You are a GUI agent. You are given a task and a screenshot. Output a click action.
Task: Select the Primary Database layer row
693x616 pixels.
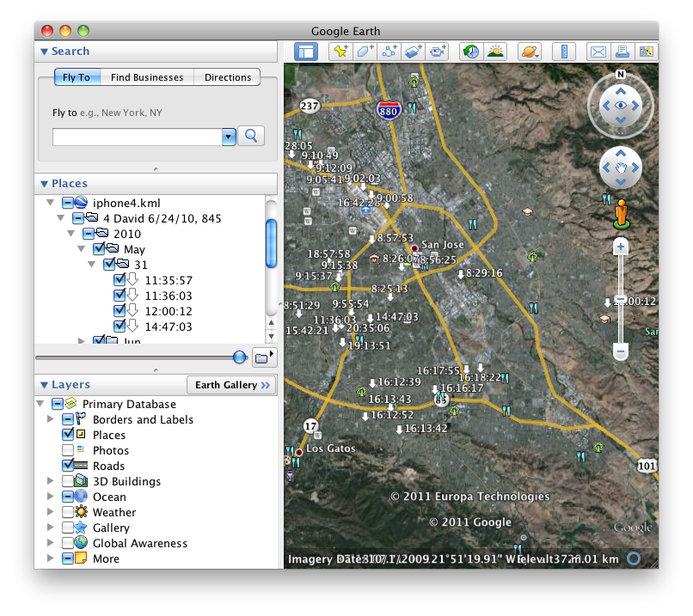coord(129,404)
